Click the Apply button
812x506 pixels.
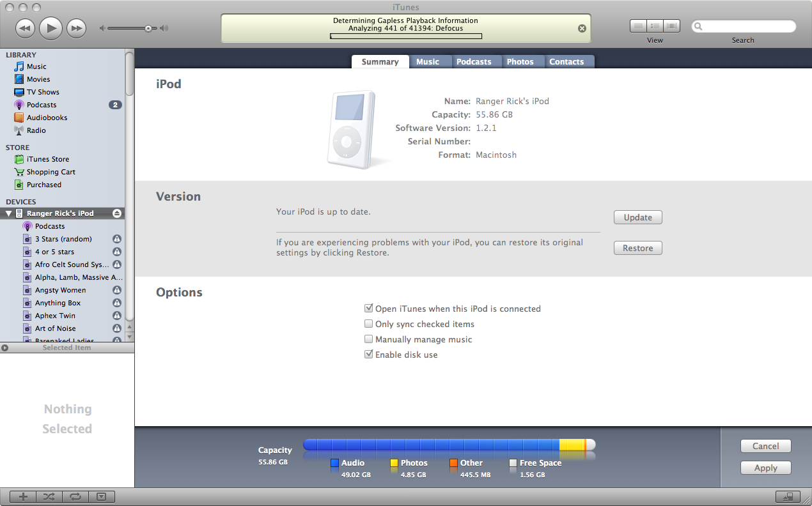[766, 468]
